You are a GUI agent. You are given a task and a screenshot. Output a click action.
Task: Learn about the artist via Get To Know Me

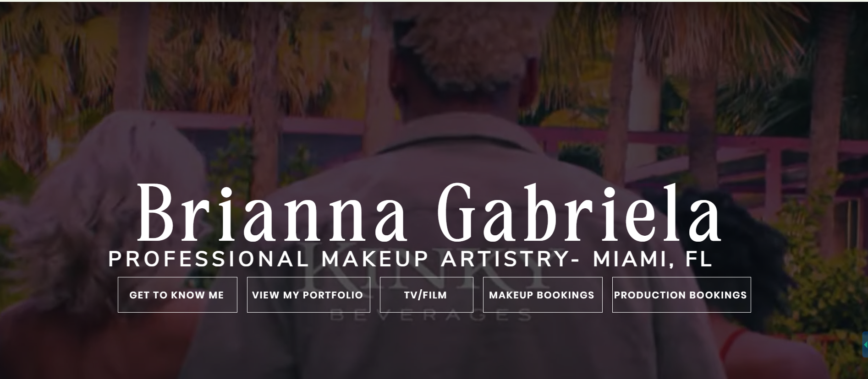[177, 295]
